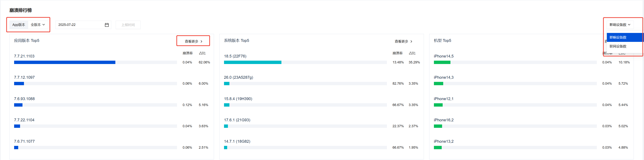Click the App版本 filter label
This screenshot has width=644, height=160.
(x=19, y=25)
